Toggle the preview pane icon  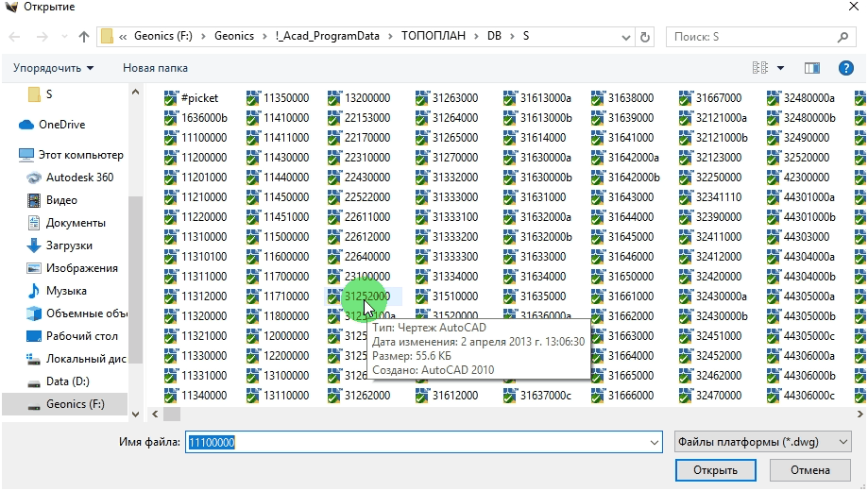tap(811, 68)
